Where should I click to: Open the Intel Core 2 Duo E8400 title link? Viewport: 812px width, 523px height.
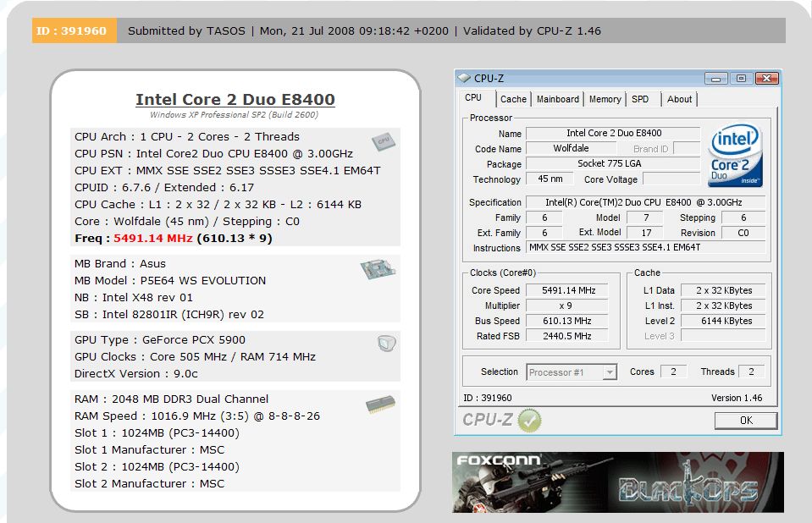tap(235, 99)
